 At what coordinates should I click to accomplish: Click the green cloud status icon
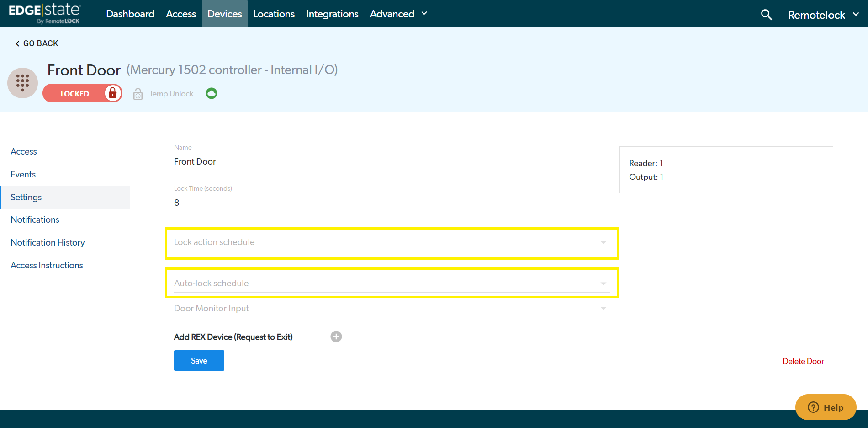point(211,93)
